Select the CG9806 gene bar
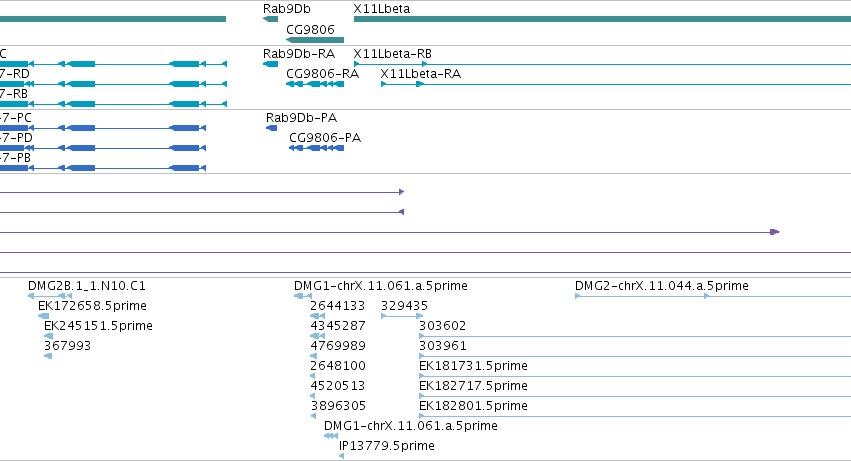The height and width of the screenshot is (461, 851). tap(315, 40)
